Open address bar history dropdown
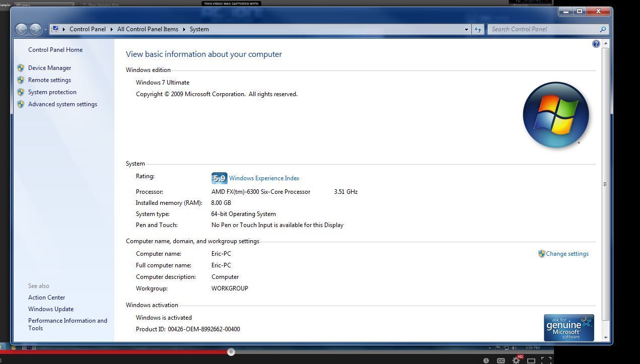This screenshot has height=364, width=640. tap(466, 29)
